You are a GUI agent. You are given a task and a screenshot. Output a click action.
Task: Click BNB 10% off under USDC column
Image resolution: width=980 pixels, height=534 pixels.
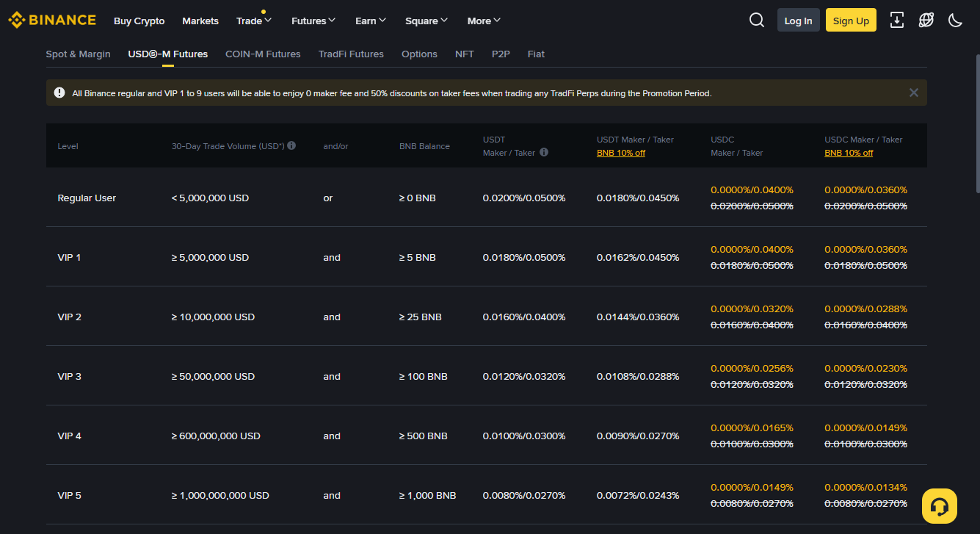[x=849, y=153]
